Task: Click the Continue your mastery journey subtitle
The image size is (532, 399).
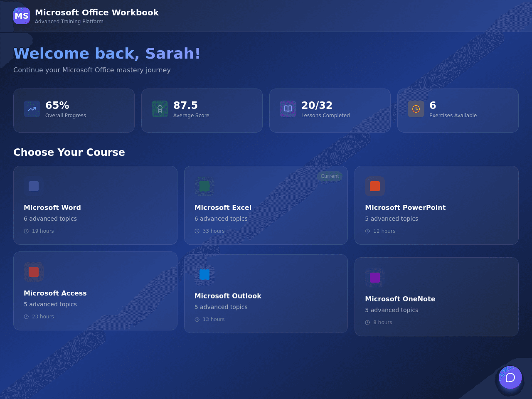Action: click(x=92, y=70)
